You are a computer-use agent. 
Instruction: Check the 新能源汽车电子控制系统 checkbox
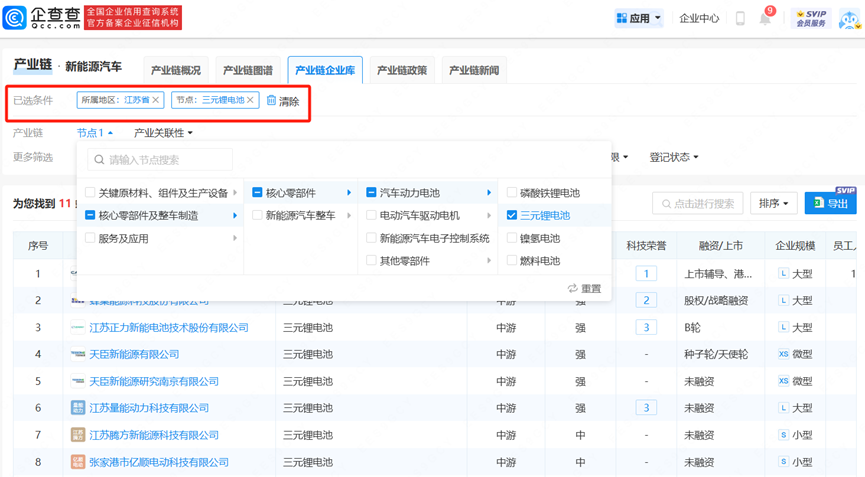coord(371,238)
